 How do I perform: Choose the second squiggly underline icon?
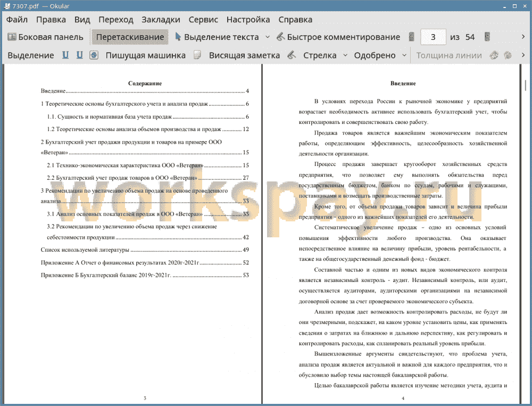point(79,55)
